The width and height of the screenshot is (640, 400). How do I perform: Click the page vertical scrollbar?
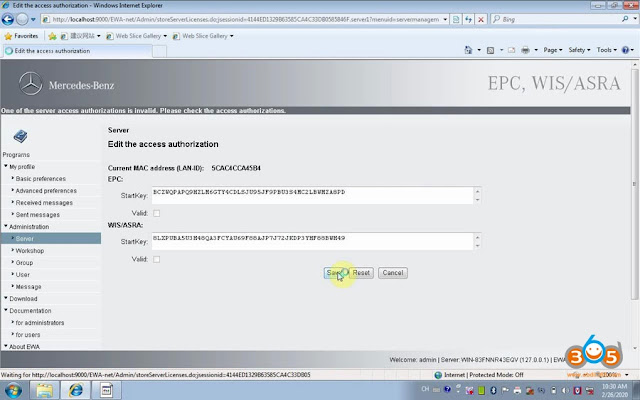tap(634, 184)
